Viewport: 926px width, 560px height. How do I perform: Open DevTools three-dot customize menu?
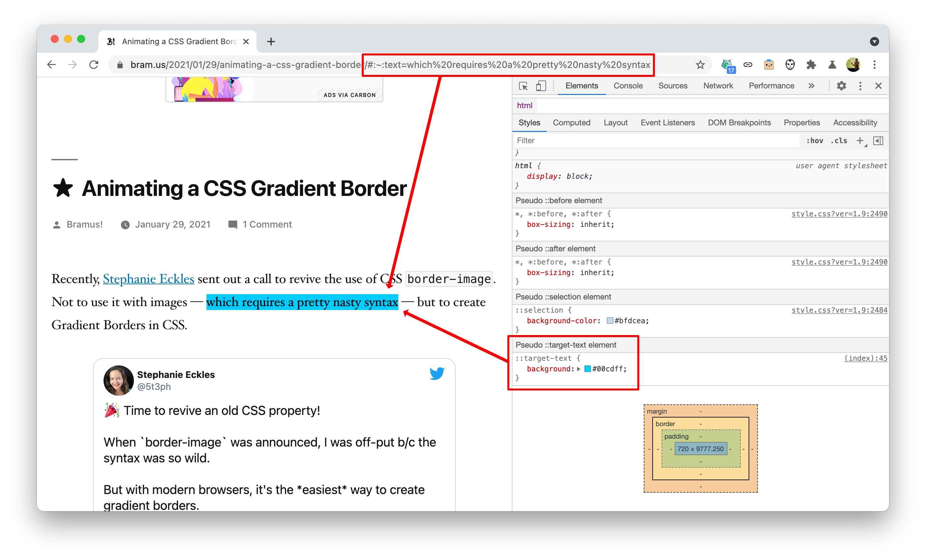coord(860,86)
